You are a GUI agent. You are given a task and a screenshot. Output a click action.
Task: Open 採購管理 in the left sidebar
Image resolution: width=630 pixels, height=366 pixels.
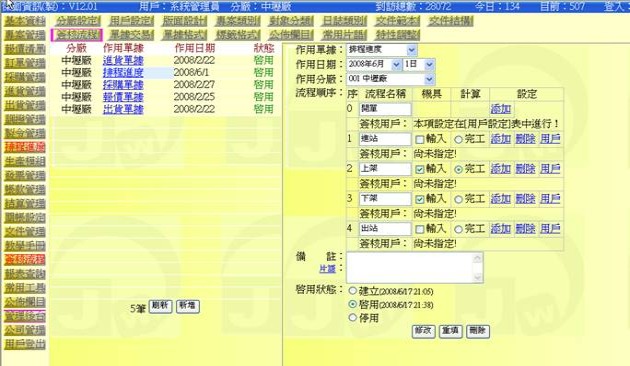tap(25, 77)
